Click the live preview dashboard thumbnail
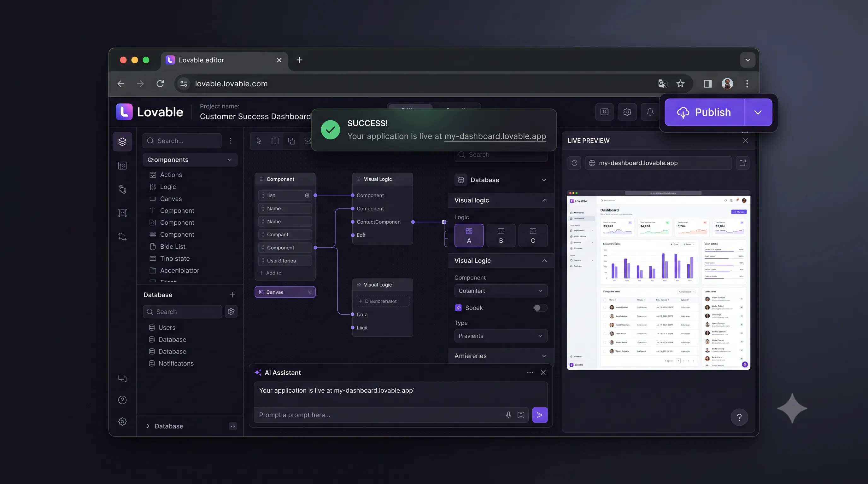This screenshot has height=484, width=868. coord(659,280)
